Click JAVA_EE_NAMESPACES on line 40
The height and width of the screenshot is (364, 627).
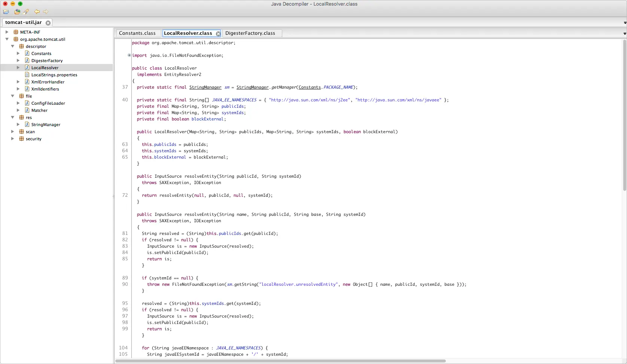pyautogui.click(x=234, y=100)
